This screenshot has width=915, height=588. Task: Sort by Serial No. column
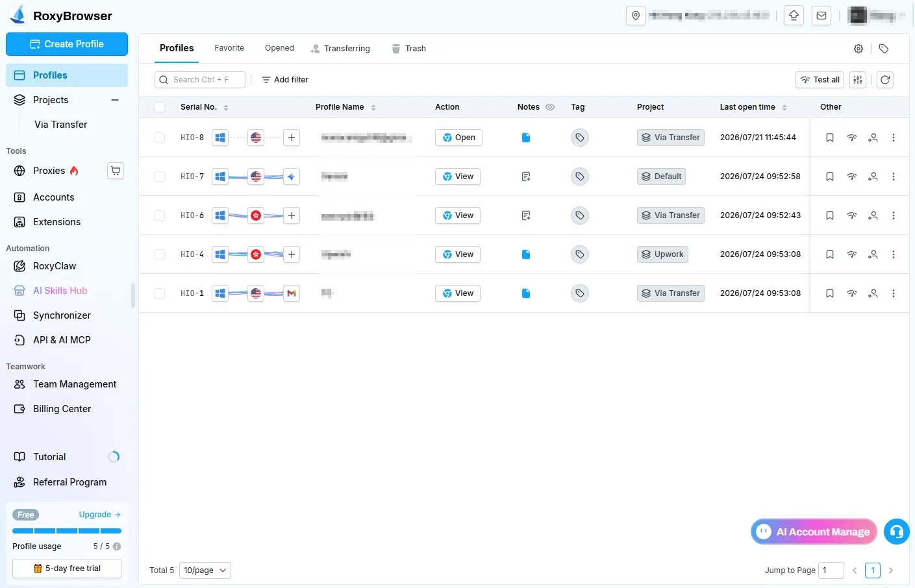pyautogui.click(x=226, y=108)
